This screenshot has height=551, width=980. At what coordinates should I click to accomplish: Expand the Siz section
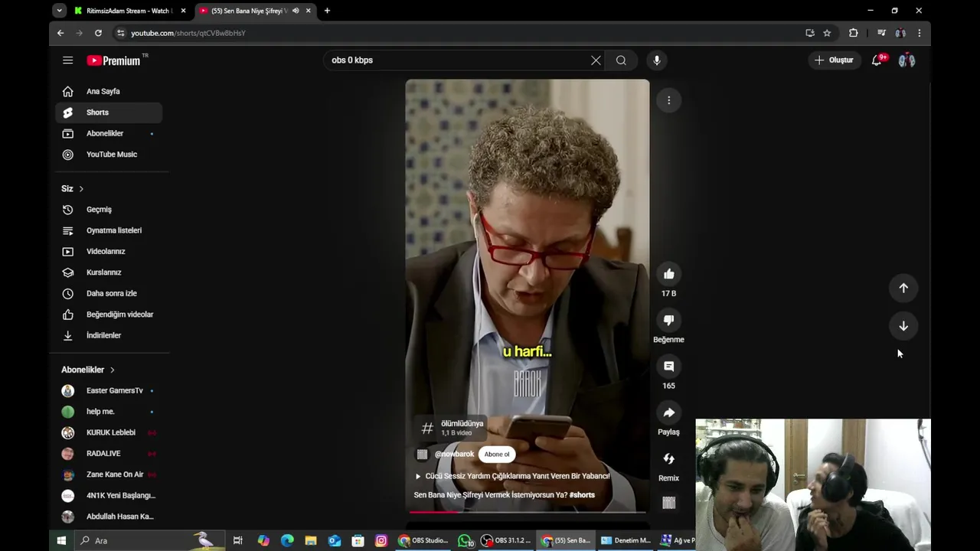(x=73, y=188)
